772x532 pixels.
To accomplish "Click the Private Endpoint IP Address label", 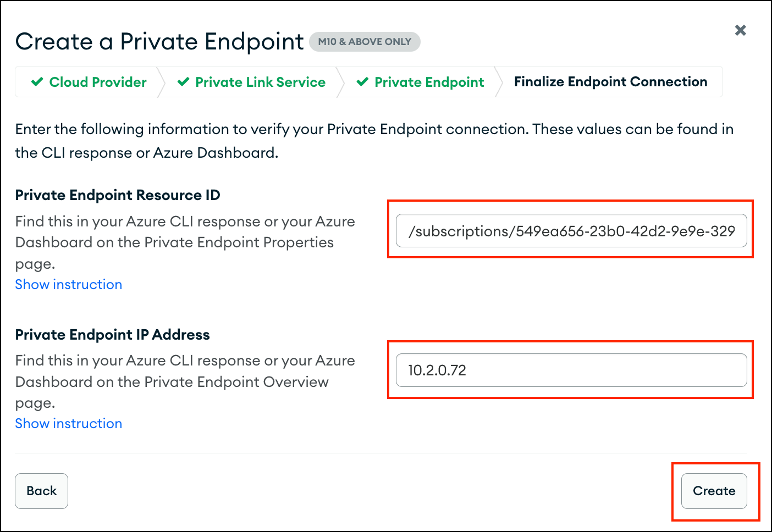I will [113, 335].
